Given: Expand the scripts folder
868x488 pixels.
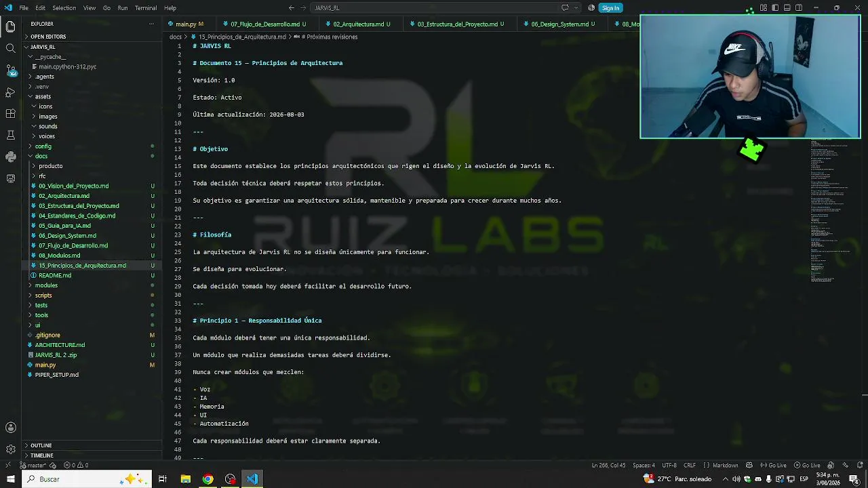Looking at the screenshot, I should [x=92, y=296].
